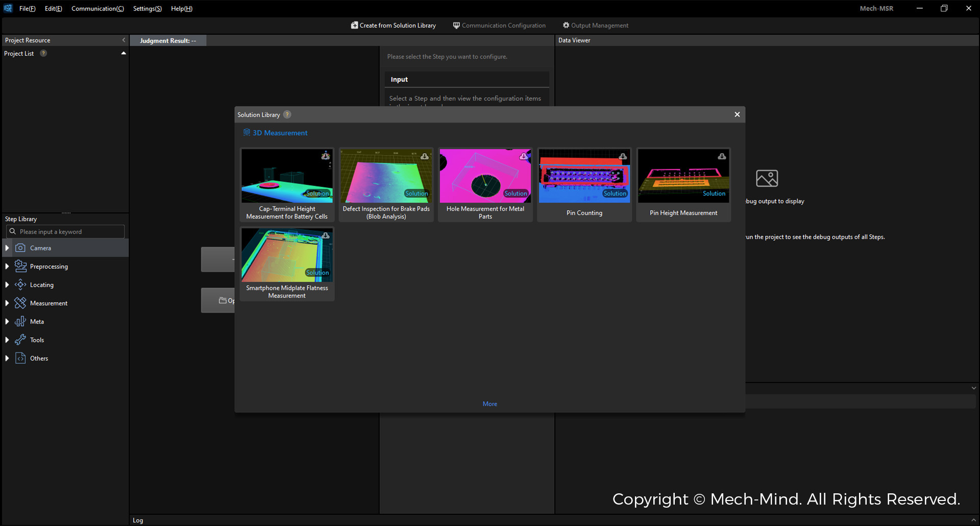Expand the Preprocessing step category

tap(7, 266)
